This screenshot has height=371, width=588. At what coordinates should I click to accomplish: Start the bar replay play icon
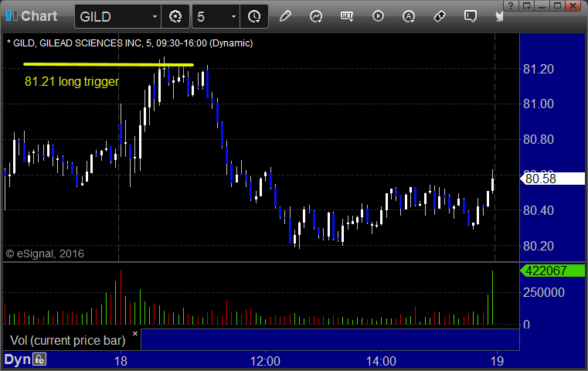click(378, 16)
